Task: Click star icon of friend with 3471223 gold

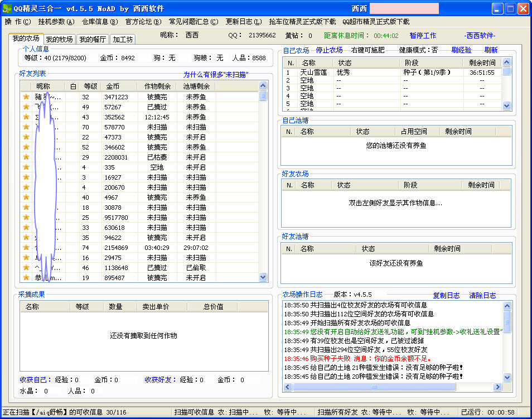Action: (26, 97)
